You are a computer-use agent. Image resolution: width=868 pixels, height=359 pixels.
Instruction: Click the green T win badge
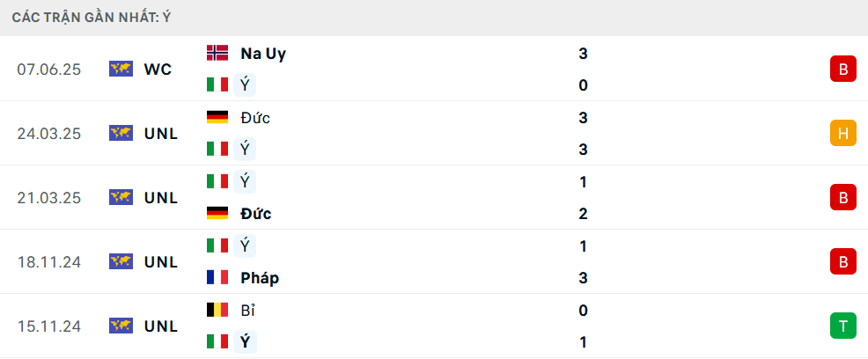coord(842,326)
